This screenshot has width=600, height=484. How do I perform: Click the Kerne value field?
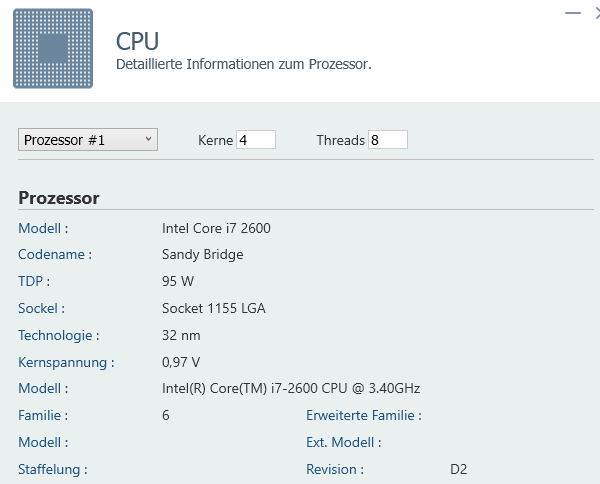coord(256,140)
